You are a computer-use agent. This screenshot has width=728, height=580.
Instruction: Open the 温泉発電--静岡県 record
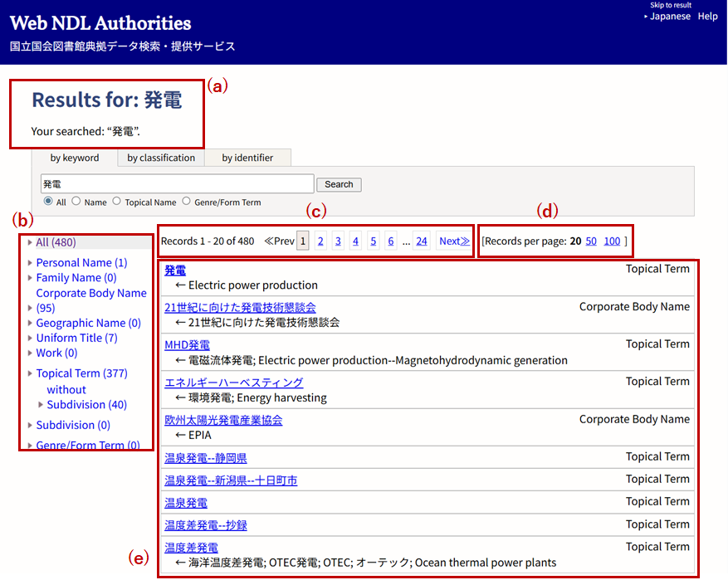[x=206, y=458]
